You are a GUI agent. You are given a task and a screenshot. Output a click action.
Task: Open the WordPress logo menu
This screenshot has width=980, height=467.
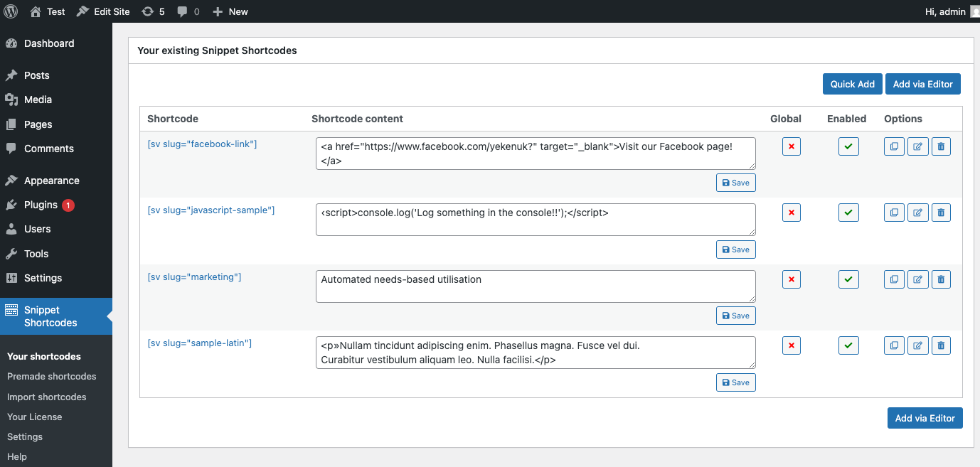point(11,11)
